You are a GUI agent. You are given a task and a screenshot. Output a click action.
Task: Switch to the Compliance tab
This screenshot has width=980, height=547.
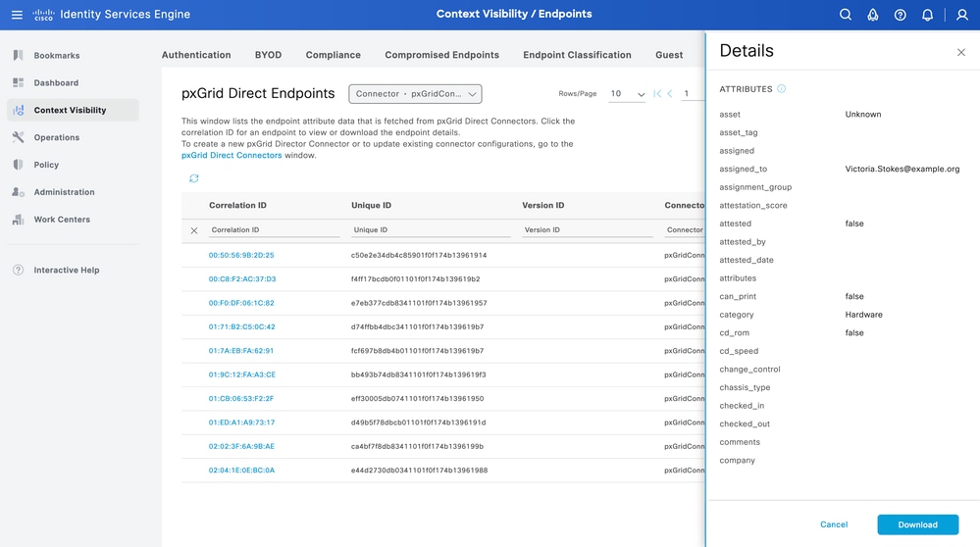334,55
